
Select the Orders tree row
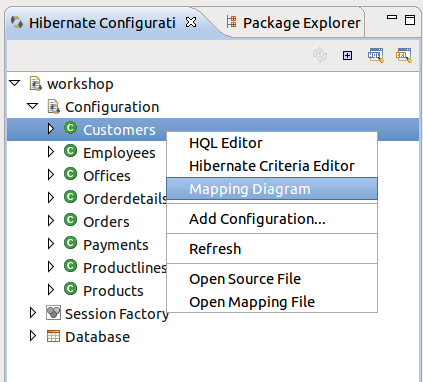click(x=106, y=222)
